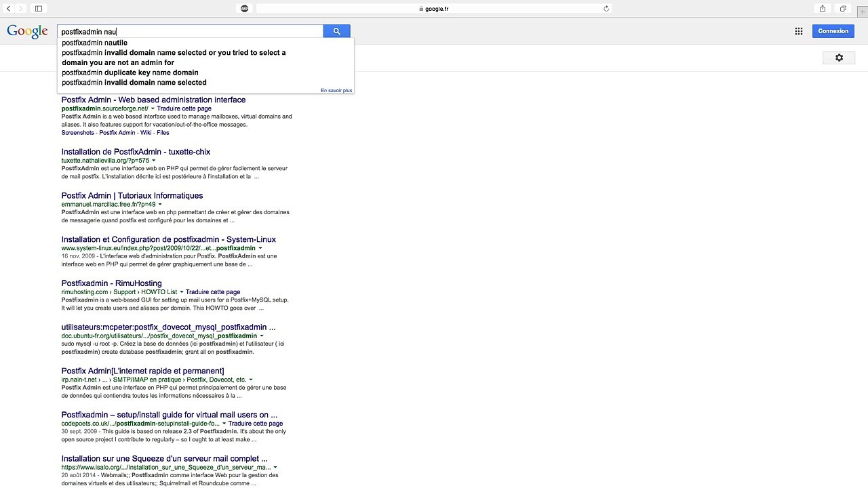This screenshot has width=868, height=488.
Task: Open Installation et Configuration de postfixadmin - System-Linux
Action: pyautogui.click(x=168, y=239)
